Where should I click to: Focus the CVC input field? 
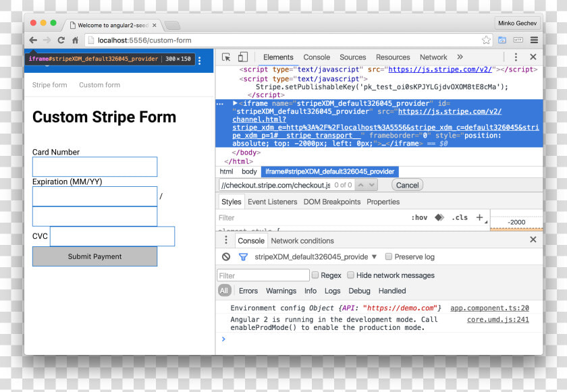112,236
